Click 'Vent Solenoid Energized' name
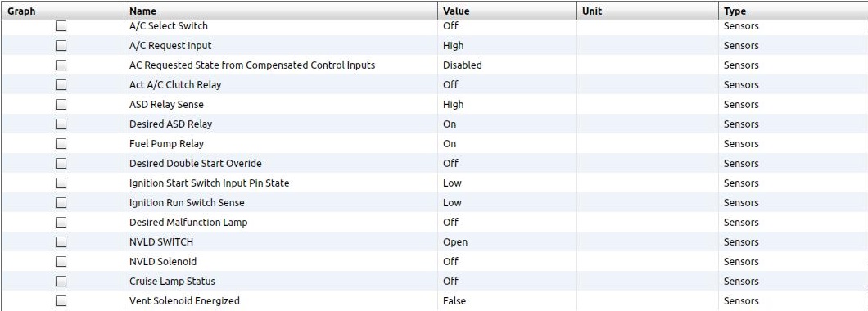Viewport: 868px width, 311px height. coord(184,300)
